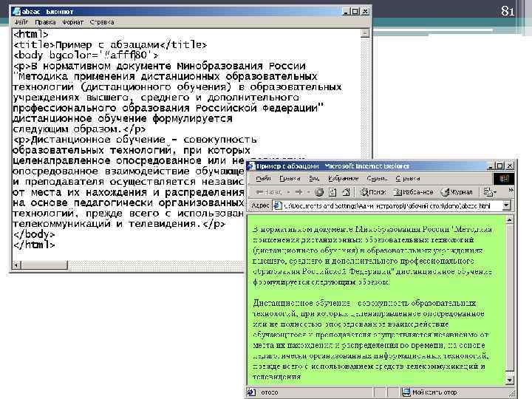The width and height of the screenshot is (532, 399).
Task: Click the title line 'Пример с абзацами'
Action: pyautogui.click(x=109, y=45)
